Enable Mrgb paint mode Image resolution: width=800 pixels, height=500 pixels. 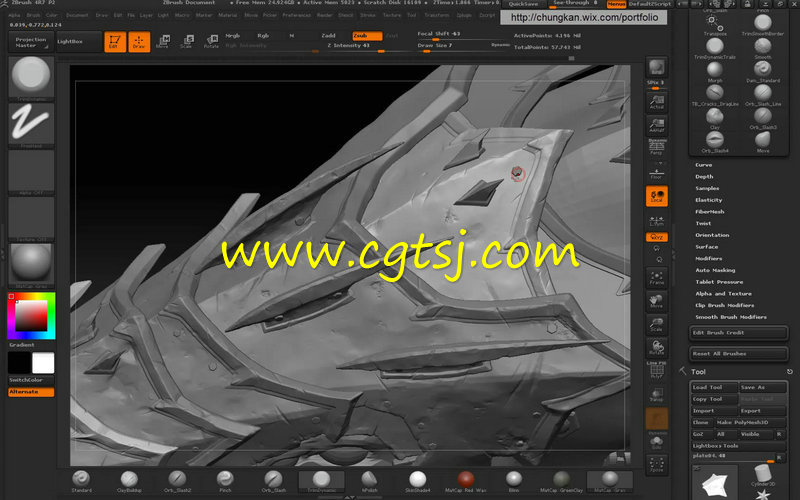point(233,36)
